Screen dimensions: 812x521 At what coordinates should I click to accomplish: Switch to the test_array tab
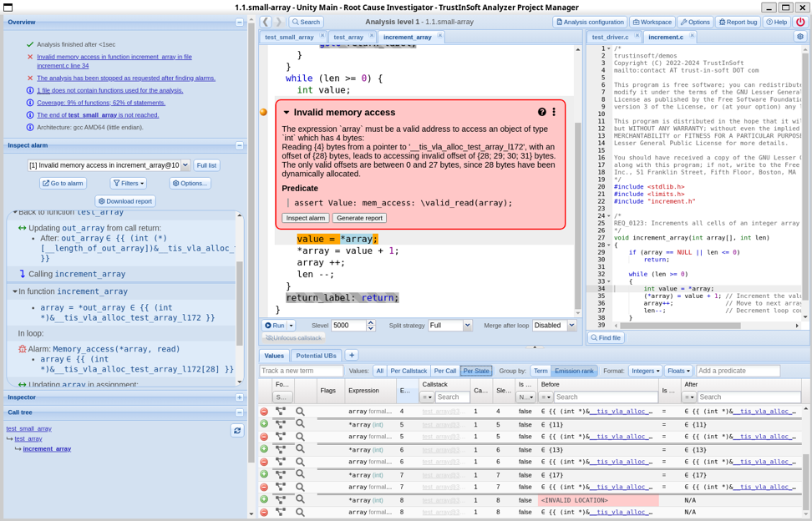(348, 37)
